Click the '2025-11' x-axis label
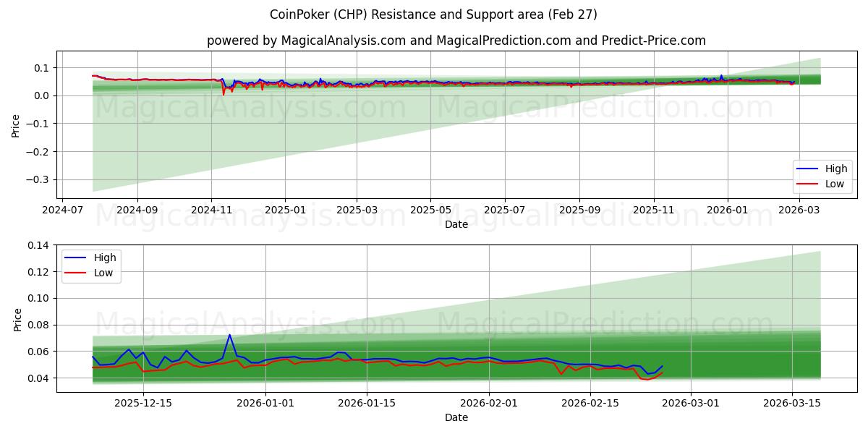This screenshot has width=868, height=434. click(x=653, y=209)
